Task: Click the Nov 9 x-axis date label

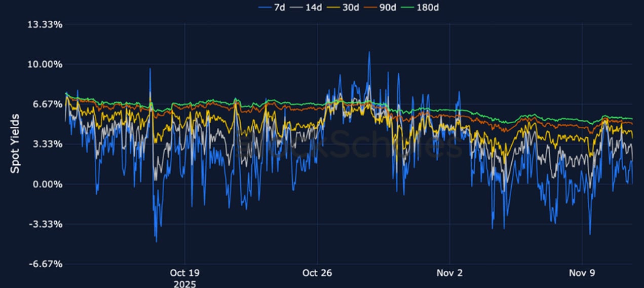Action: (582, 273)
